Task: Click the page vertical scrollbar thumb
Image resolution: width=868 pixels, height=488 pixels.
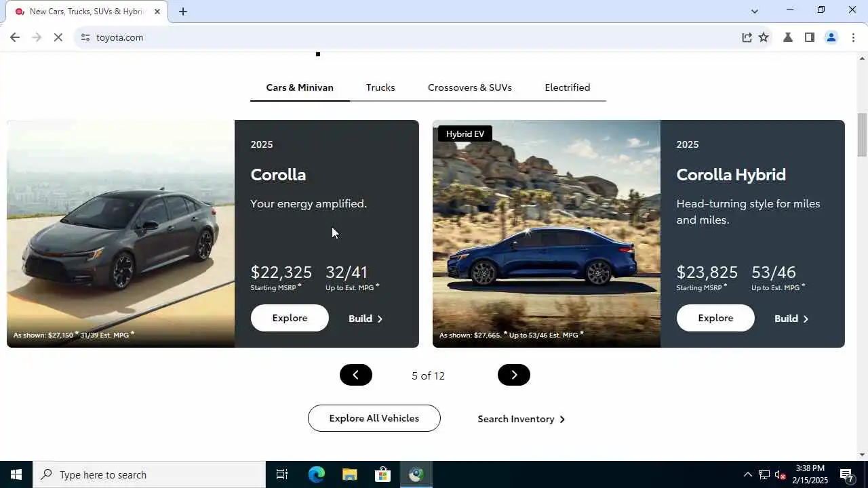Action: tap(862, 135)
